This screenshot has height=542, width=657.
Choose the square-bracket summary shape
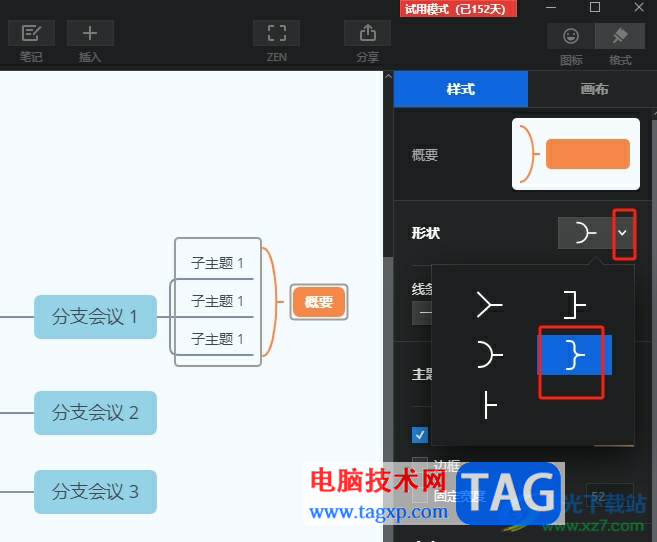coord(574,305)
